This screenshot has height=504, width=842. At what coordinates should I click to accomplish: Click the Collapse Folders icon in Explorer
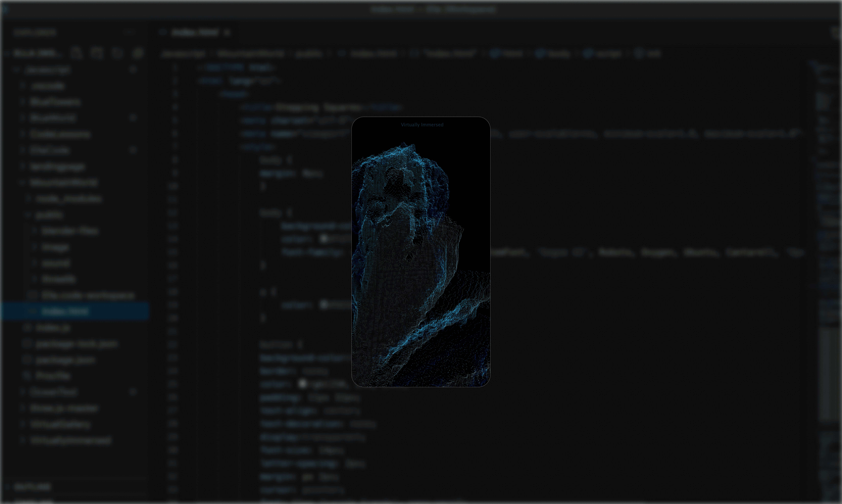(138, 53)
